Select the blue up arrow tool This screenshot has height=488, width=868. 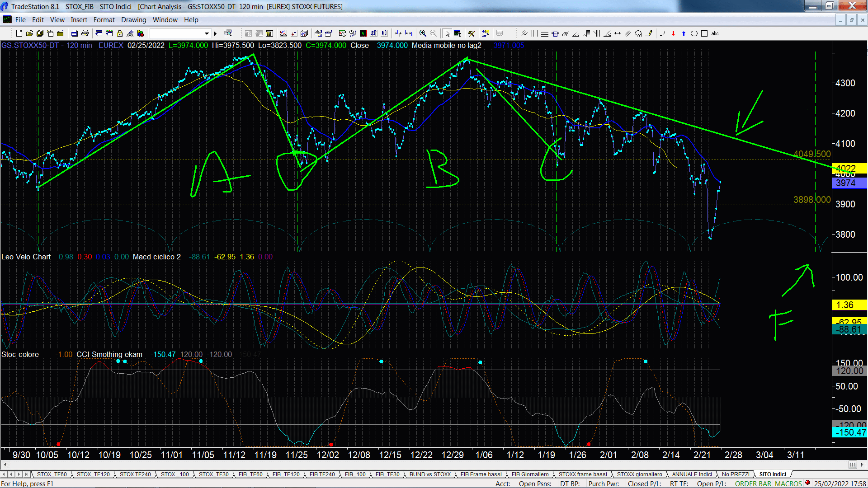tap(684, 33)
